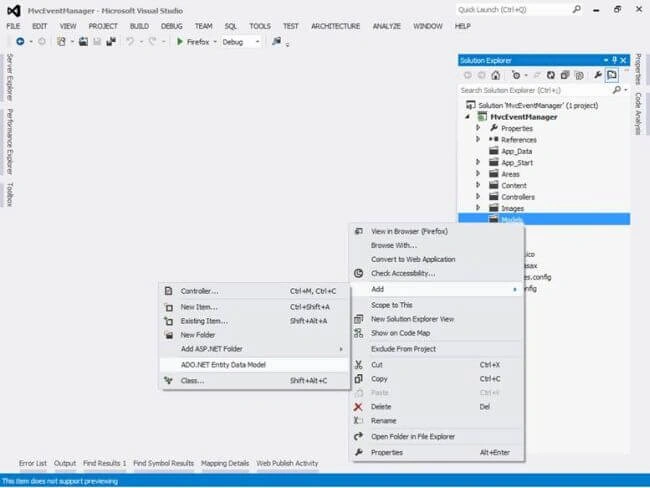Screen dimensions: 650x488
Task: Click the Collapse All icon in Solution Explorer
Action: click(x=565, y=75)
